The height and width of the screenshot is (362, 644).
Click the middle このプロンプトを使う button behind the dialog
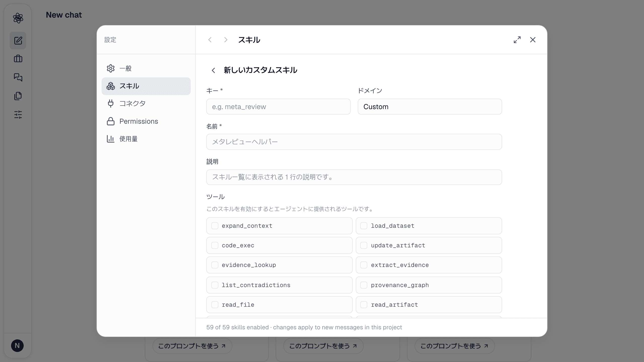tap(323, 346)
